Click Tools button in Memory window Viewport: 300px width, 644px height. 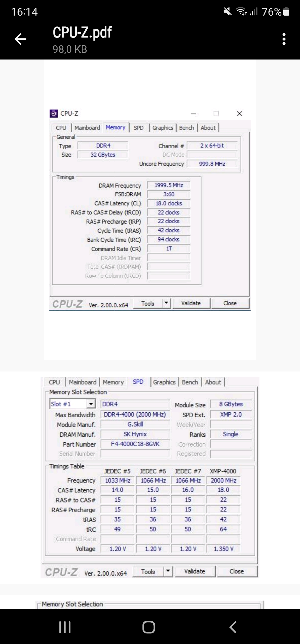coord(148,303)
